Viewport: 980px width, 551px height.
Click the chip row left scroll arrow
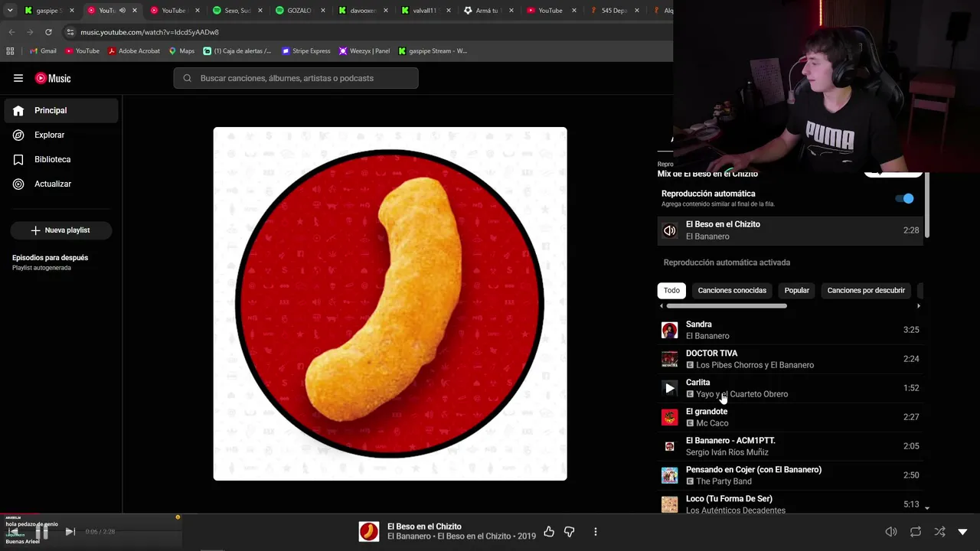(x=661, y=306)
